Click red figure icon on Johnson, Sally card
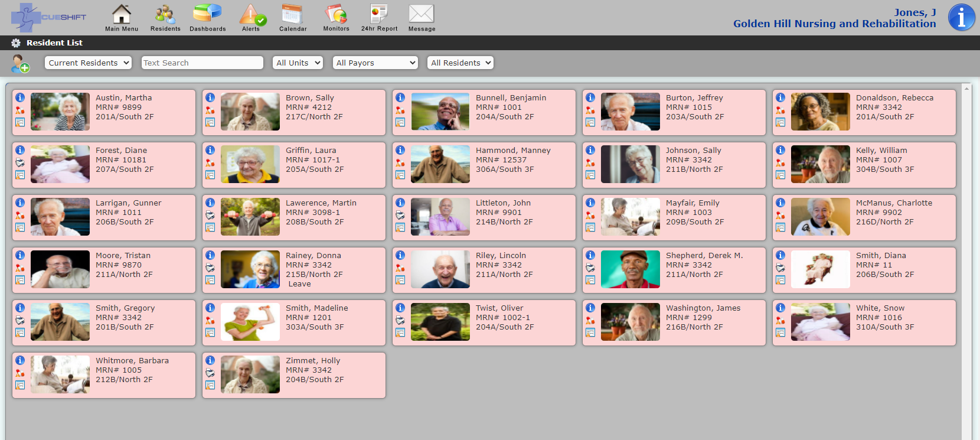Image resolution: width=980 pixels, height=440 pixels. 590,162
